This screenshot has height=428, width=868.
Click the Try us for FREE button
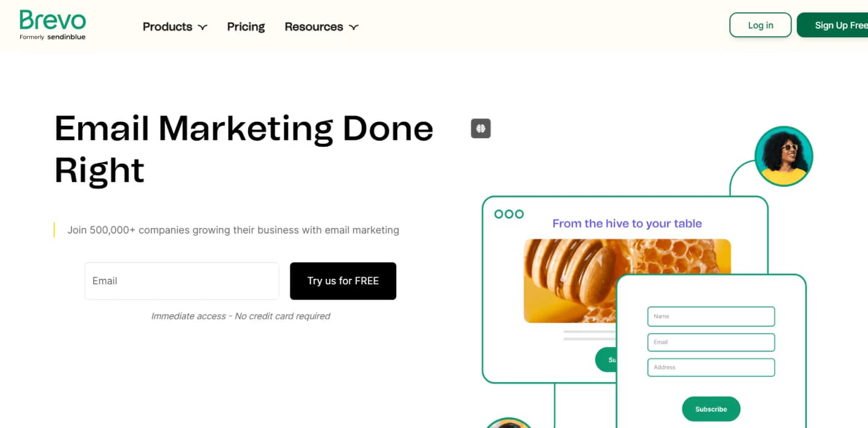pyautogui.click(x=343, y=281)
